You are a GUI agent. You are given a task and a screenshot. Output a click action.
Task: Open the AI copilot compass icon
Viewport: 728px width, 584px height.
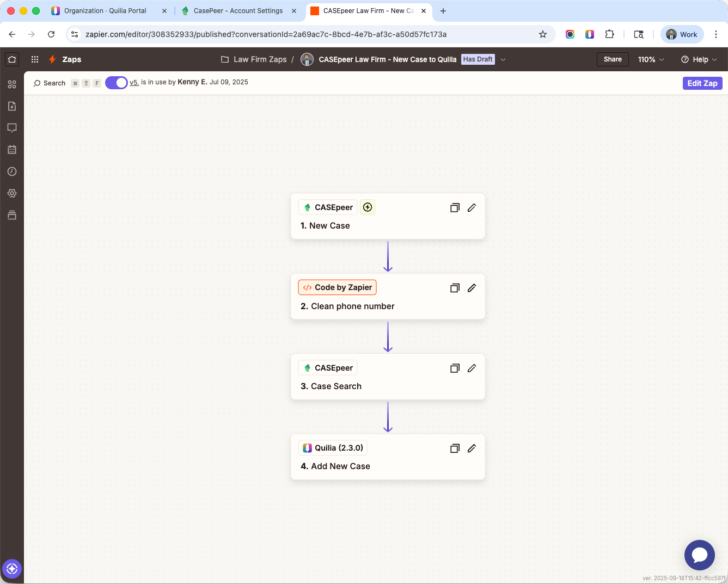pos(12,569)
